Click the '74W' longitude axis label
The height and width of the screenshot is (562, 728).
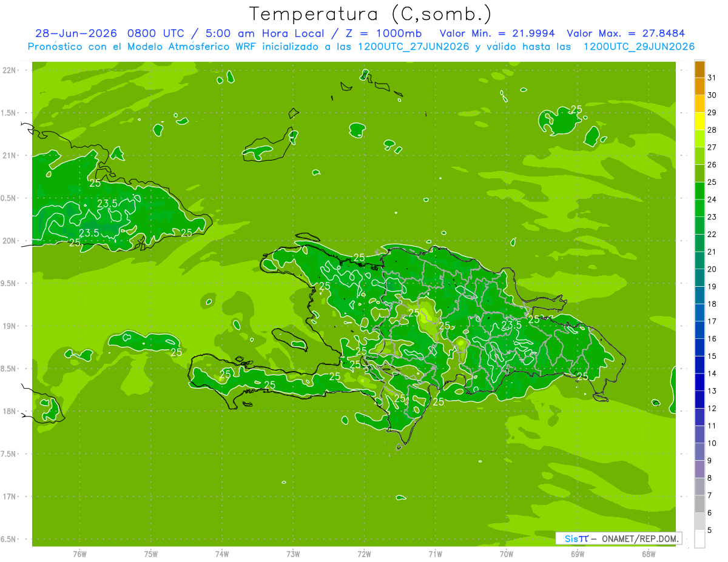[x=222, y=554]
